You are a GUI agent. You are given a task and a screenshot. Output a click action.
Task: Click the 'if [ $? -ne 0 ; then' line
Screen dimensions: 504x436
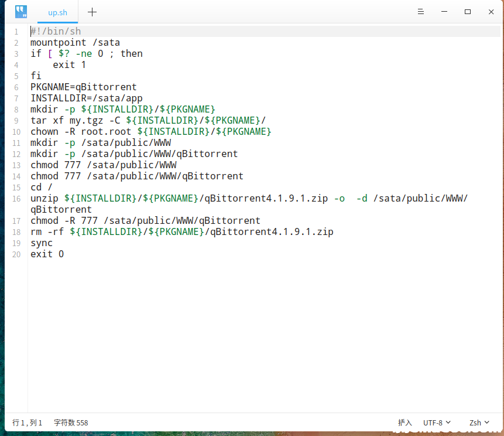click(x=87, y=53)
